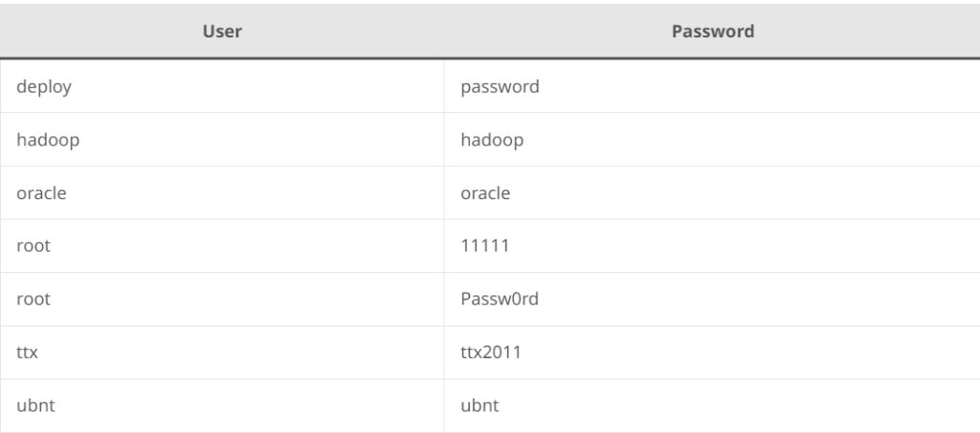The height and width of the screenshot is (433, 980).
Task: Select the hadoop user cell
Action: pyautogui.click(x=222, y=140)
